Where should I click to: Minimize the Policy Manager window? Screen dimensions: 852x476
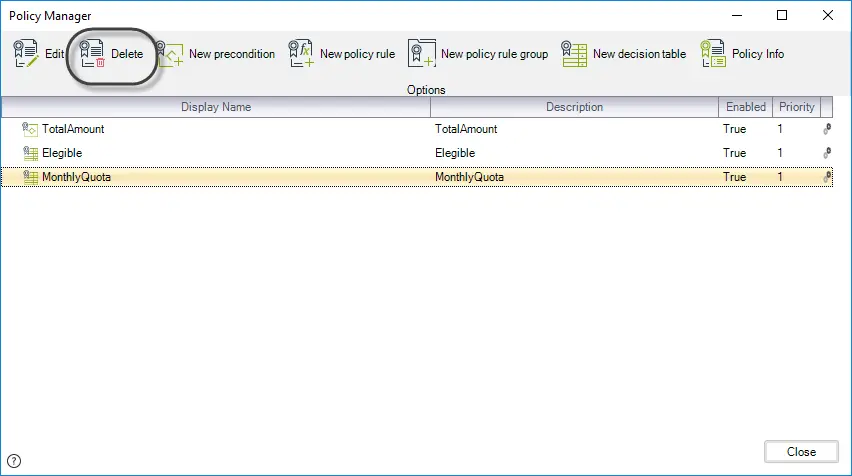(737, 15)
